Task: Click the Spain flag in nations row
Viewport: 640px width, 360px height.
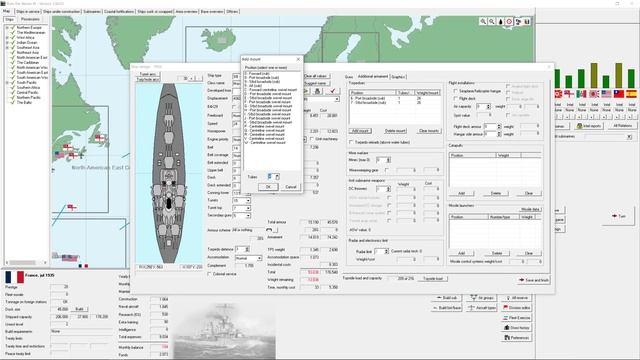Action: click(631, 94)
